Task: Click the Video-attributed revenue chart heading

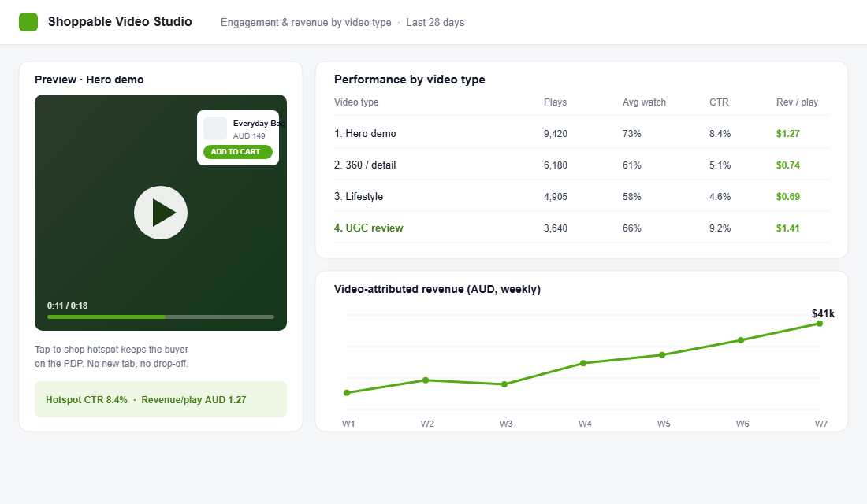Action: [x=437, y=289]
